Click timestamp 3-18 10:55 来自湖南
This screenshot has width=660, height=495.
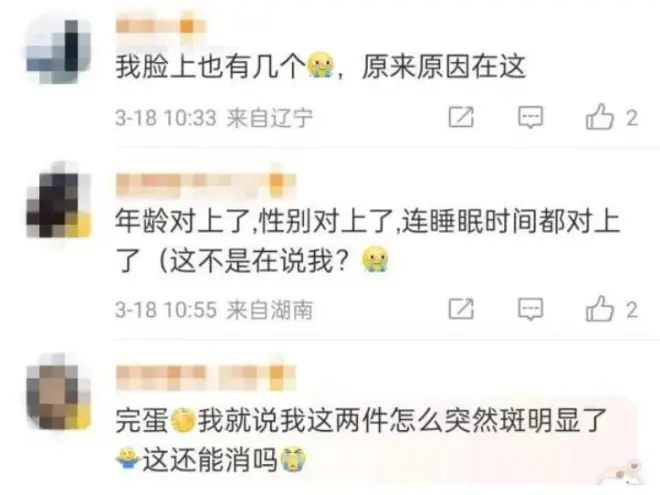(x=214, y=310)
